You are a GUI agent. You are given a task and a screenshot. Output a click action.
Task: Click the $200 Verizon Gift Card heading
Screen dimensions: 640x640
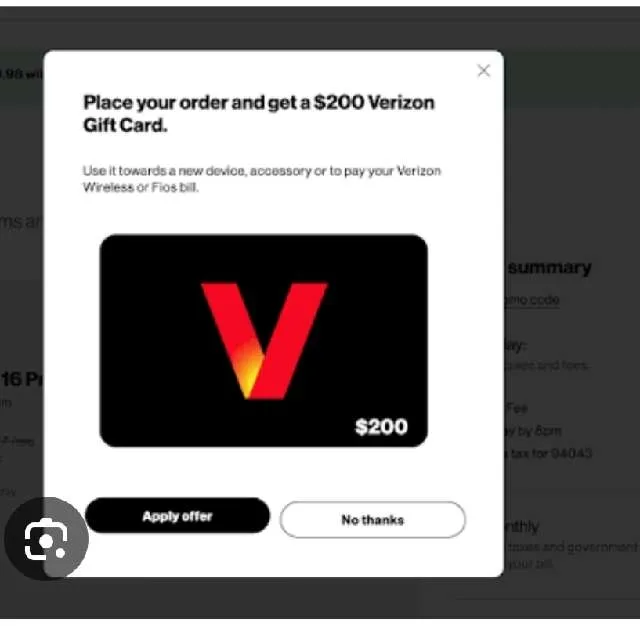click(x=259, y=113)
